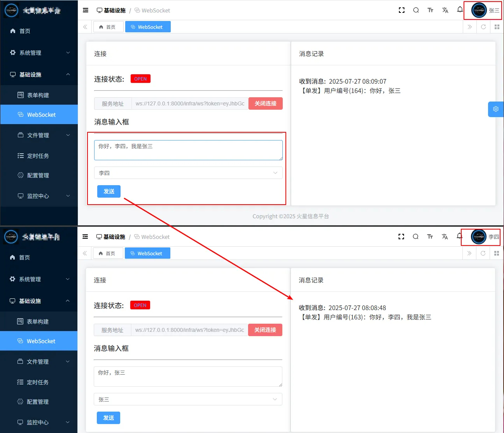Open 李四 recipient dropdown in 张三 window
Screen dimensions: 504x433
tap(188, 173)
